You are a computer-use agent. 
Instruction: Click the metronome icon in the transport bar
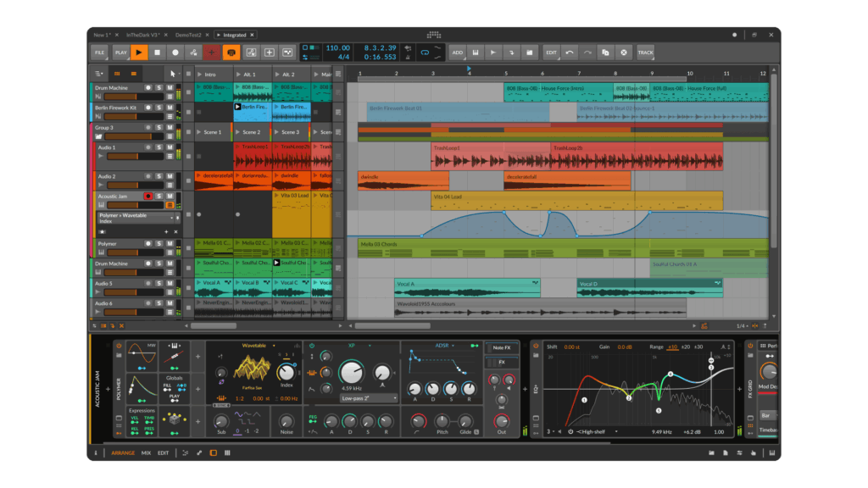point(231,53)
